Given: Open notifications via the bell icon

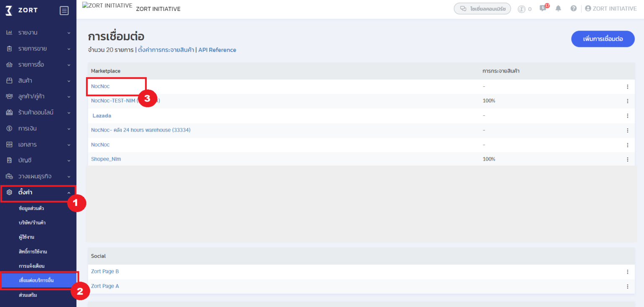Looking at the screenshot, I should (558, 8).
